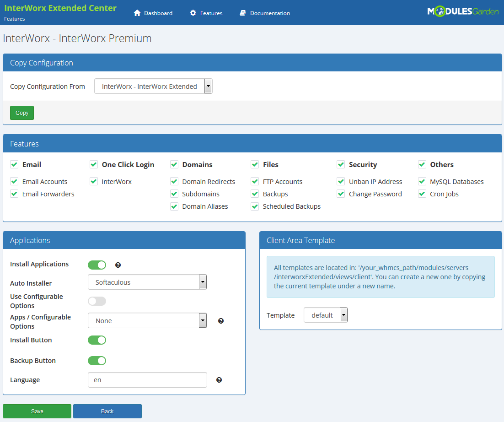The height and width of the screenshot is (422, 504).
Task: Turn off the Install Button switch
Action: click(x=97, y=340)
